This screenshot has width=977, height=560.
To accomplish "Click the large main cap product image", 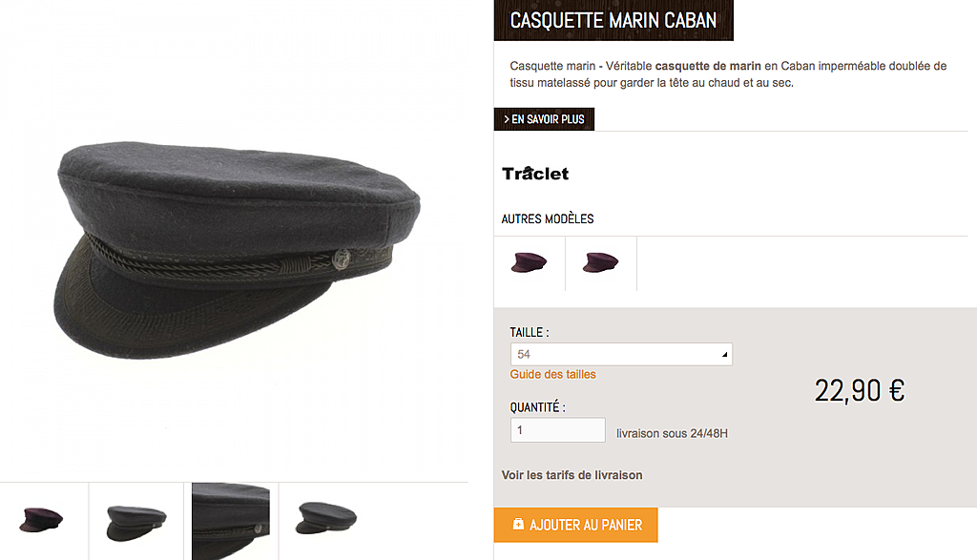I will [237, 250].
